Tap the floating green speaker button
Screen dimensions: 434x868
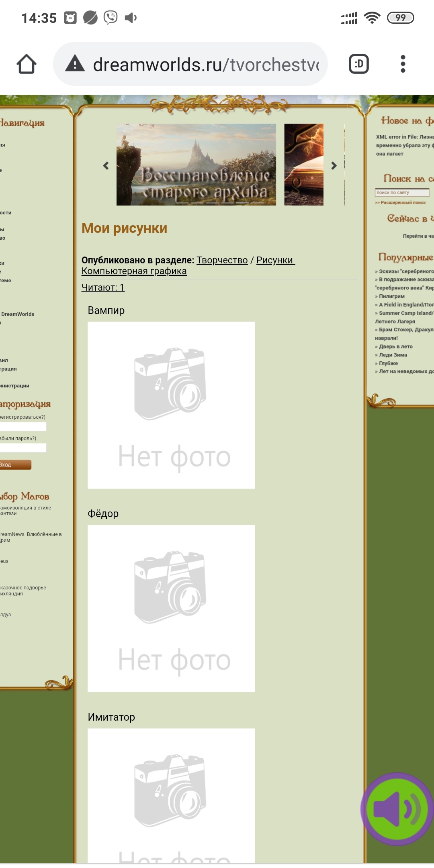(x=397, y=809)
